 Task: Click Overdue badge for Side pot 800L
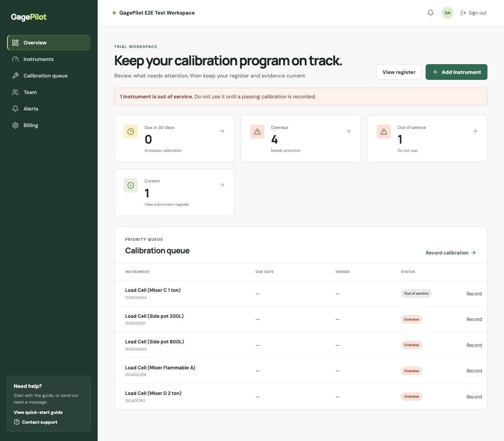411,345
